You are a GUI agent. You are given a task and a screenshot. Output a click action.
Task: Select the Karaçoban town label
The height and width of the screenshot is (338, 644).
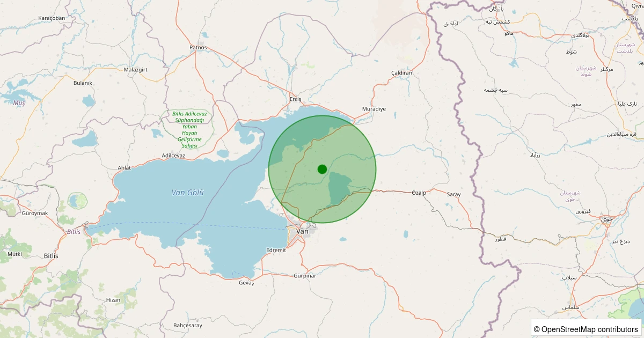(x=52, y=18)
